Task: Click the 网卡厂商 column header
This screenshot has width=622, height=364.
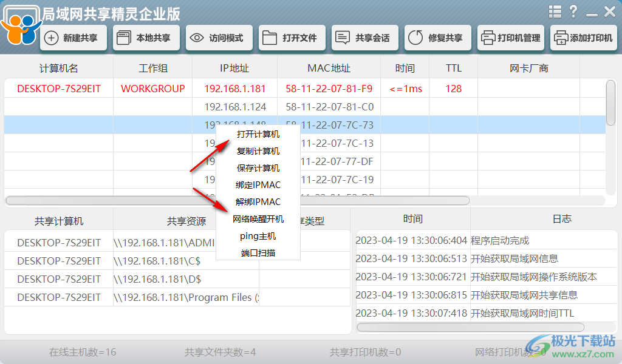Action: pyautogui.click(x=529, y=69)
